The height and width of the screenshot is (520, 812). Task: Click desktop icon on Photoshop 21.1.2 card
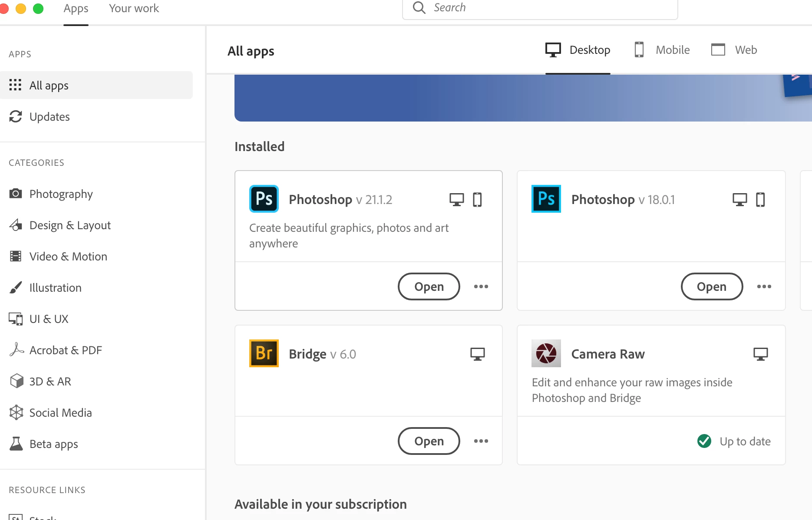pos(457,200)
